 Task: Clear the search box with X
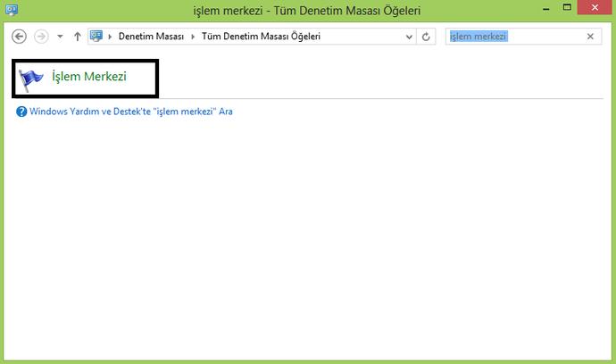[590, 37]
